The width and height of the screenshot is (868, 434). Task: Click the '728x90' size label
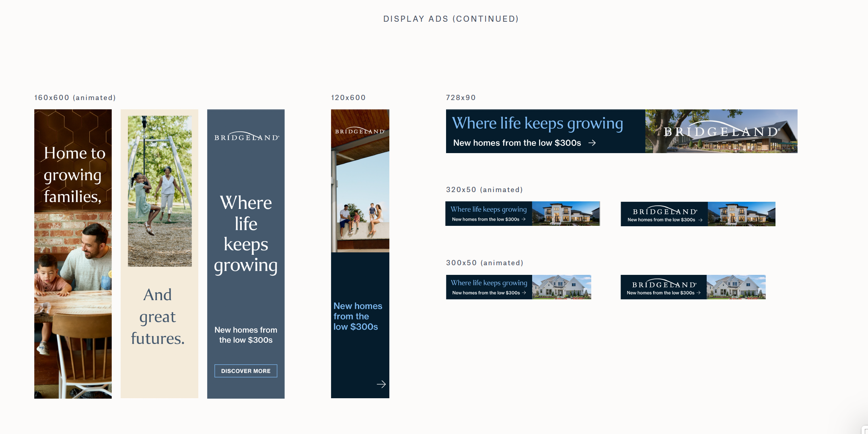point(461,98)
